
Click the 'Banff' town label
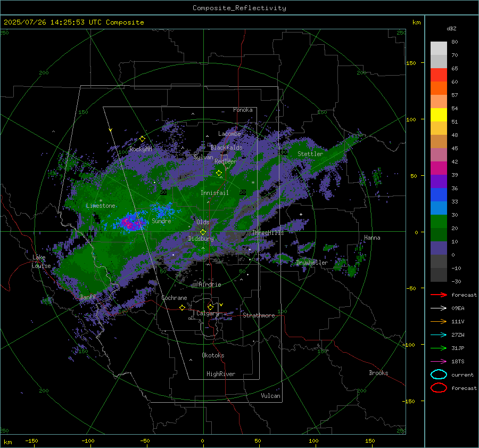88,297
